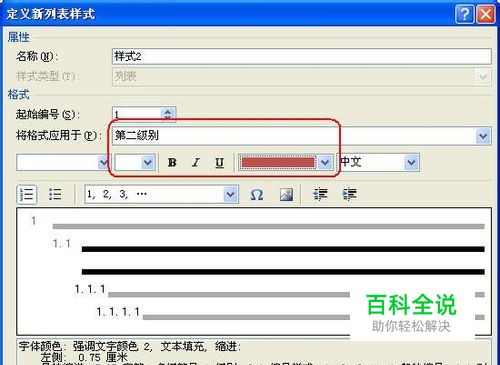
Task: Open the font color dropdown arrow
Action: click(325, 163)
